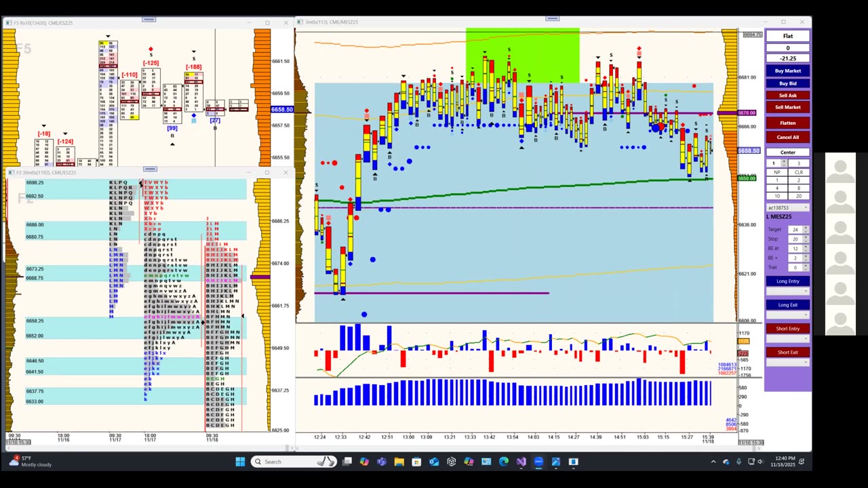Select the CLR quantity cell

tap(798, 172)
